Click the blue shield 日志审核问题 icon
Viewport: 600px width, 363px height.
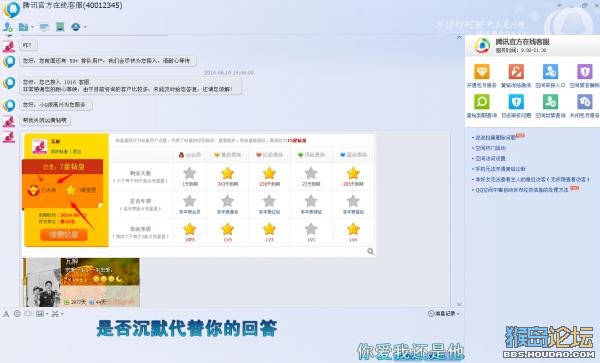click(516, 102)
